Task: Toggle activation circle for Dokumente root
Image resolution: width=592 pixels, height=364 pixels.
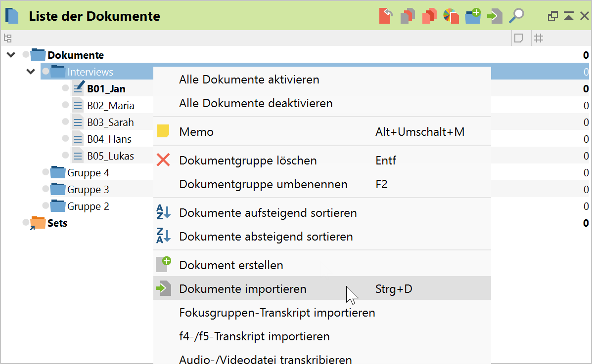Action: click(x=26, y=54)
